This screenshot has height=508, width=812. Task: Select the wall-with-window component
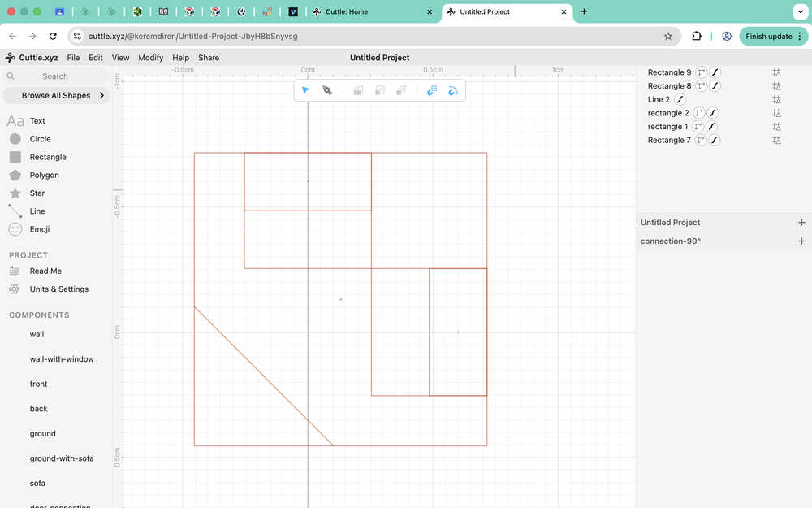coord(62,359)
